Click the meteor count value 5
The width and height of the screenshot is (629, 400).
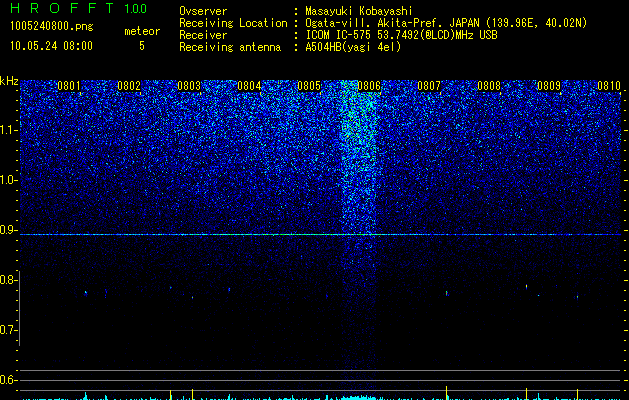pyautogui.click(x=142, y=46)
